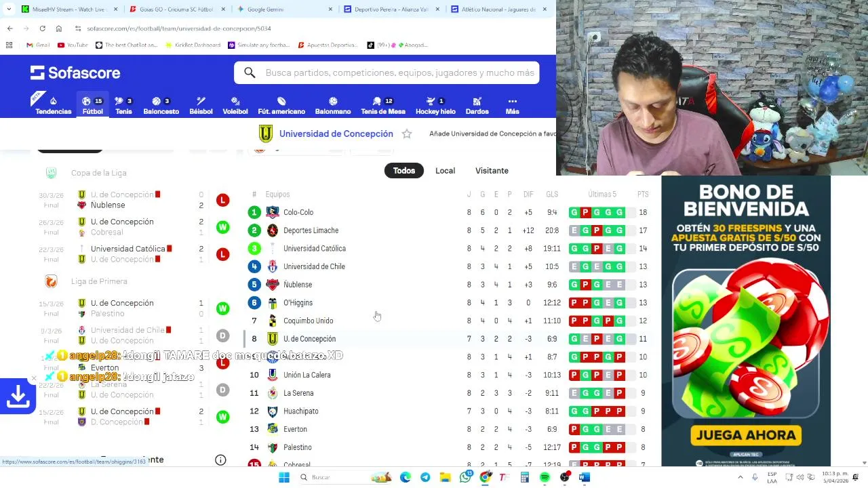
Task: Expand the Más sports menu
Action: coord(512,105)
